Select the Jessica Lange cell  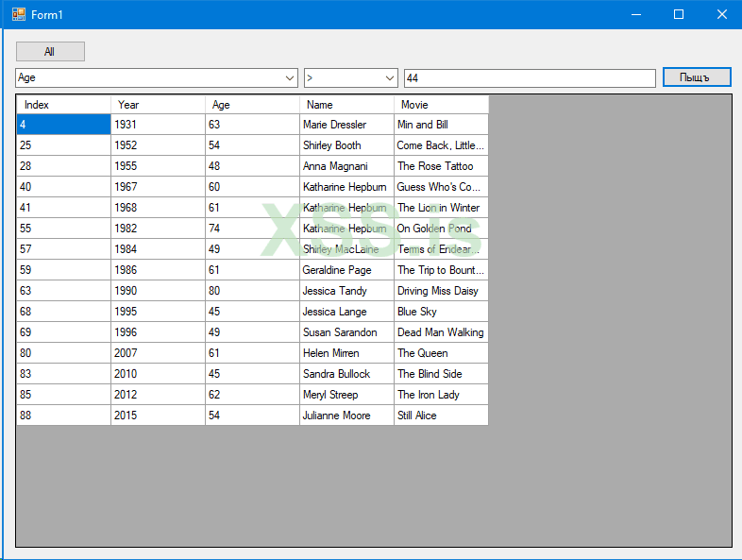pyautogui.click(x=346, y=312)
